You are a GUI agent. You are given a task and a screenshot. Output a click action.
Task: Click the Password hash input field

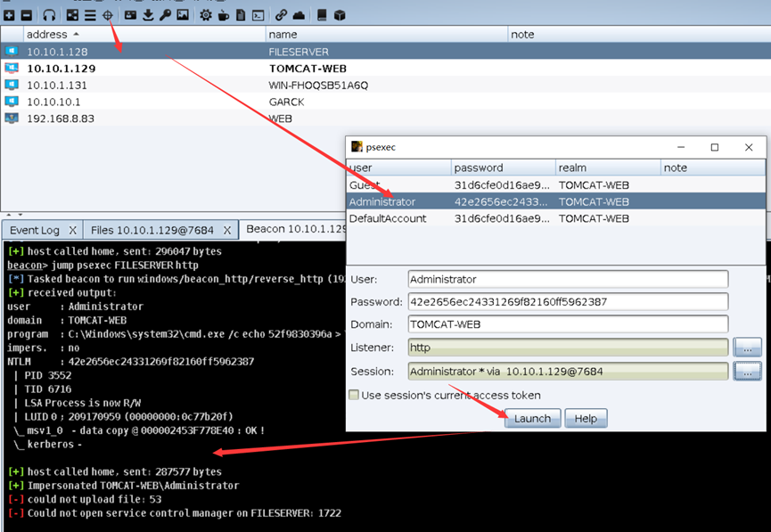(x=568, y=302)
